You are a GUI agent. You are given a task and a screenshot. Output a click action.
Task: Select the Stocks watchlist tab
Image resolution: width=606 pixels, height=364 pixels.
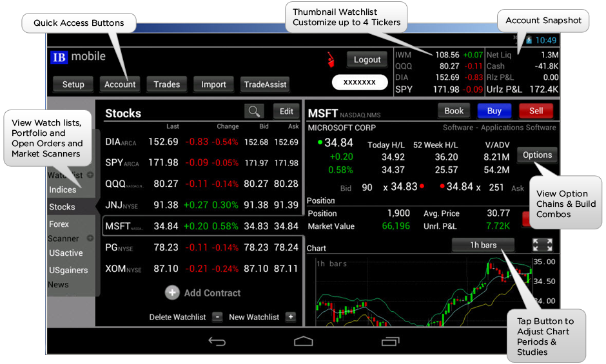pos(71,207)
